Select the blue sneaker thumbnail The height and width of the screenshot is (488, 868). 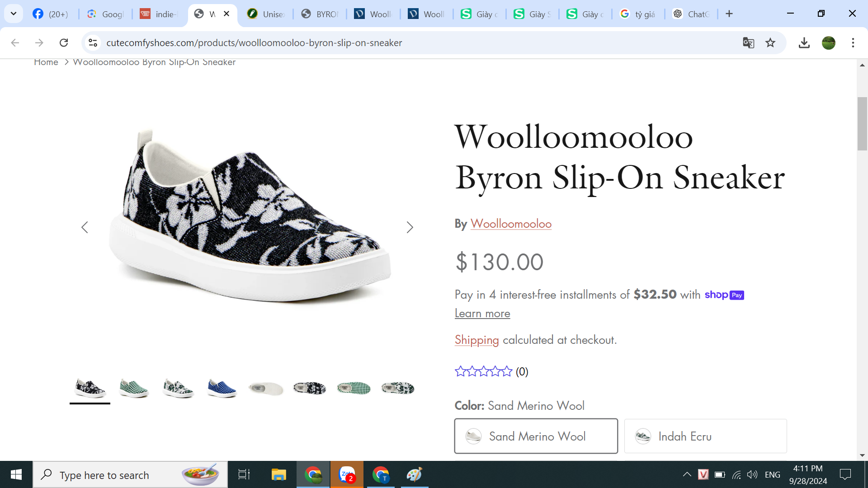coord(222,388)
